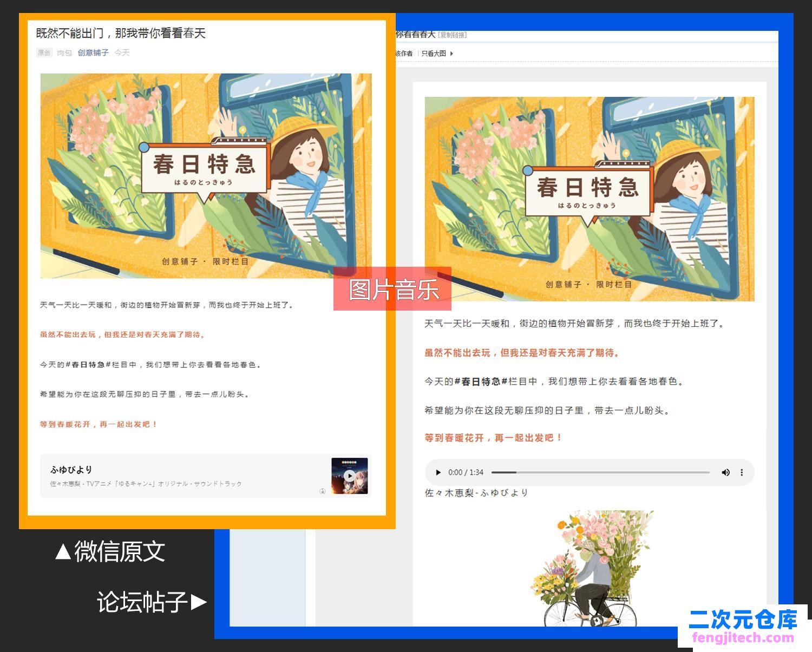This screenshot has width=812, height=652.
Task: Click author name 肉包 in the WeChat article
Action: pos(64,52)
